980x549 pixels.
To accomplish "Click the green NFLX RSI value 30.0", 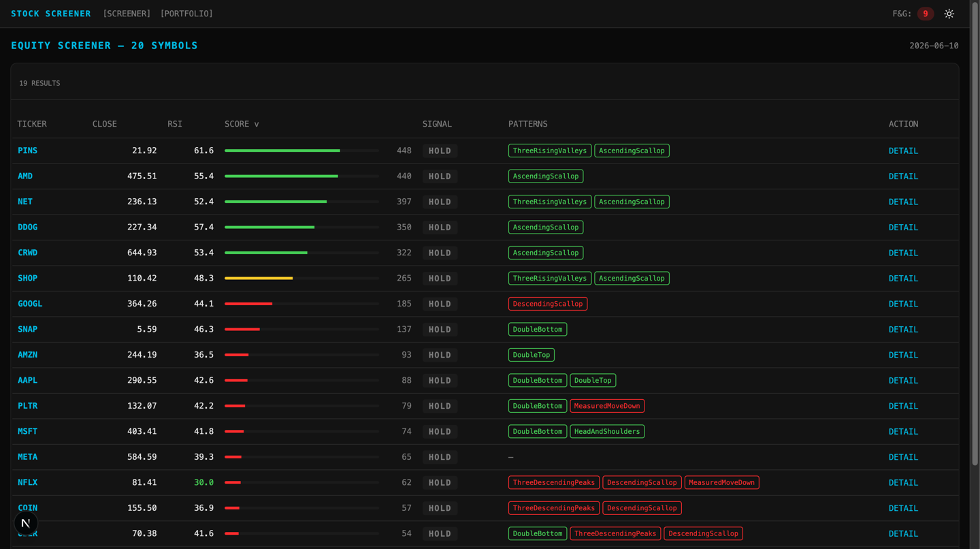I will 203,482.
